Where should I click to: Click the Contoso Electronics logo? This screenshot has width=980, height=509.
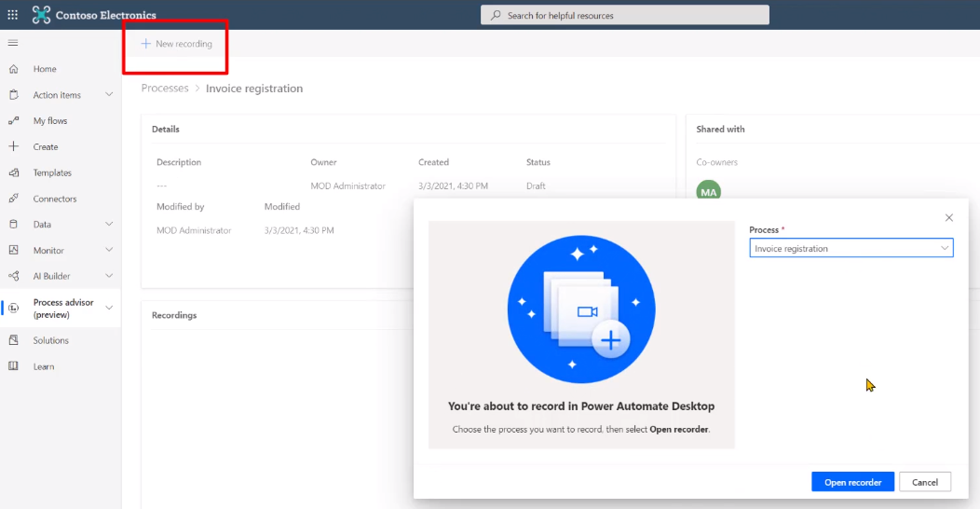click(41, 14)
